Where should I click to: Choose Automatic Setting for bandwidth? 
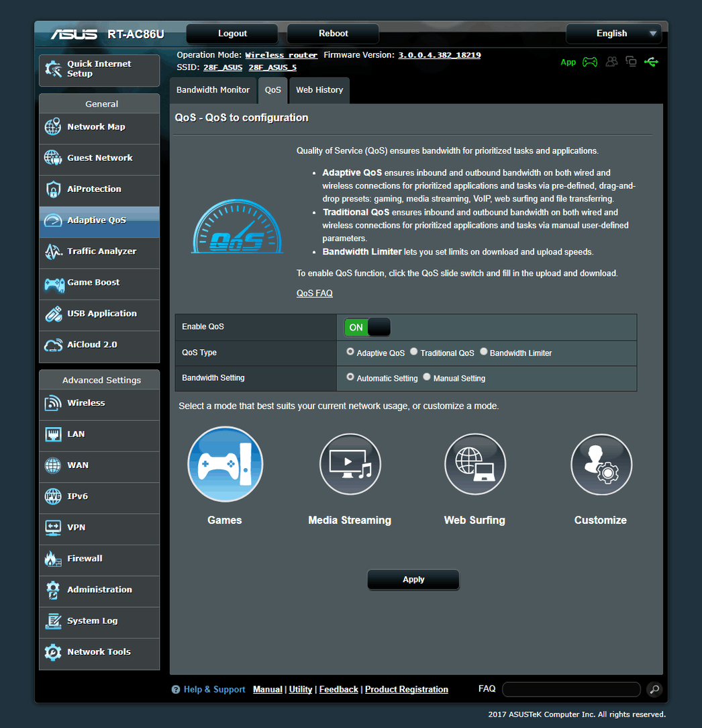[x=350, y=377]
